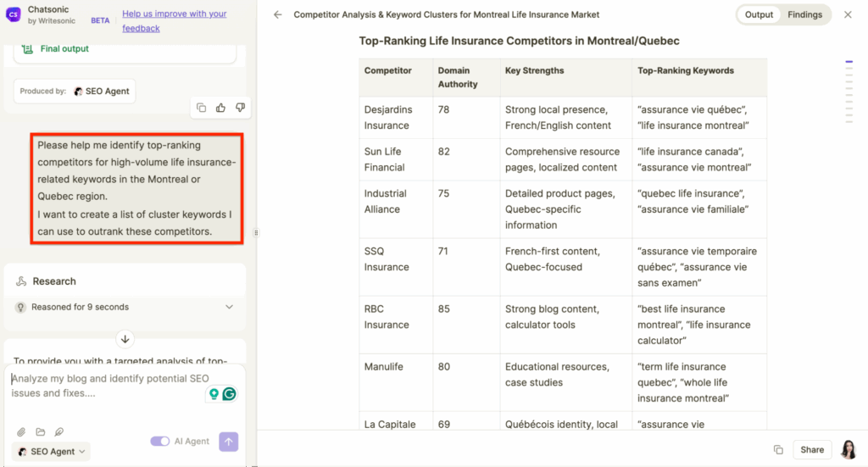
Task: Click the Key Strengths column header
Action: click(566, 77)
